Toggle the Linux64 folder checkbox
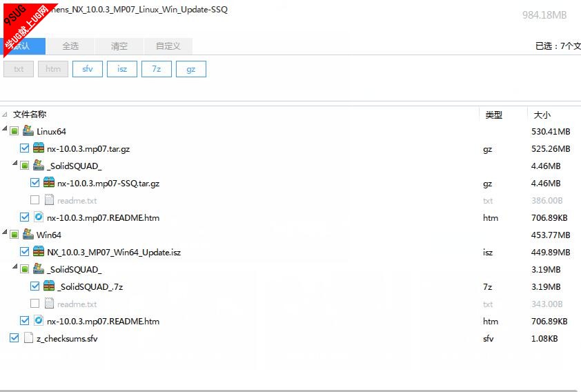The width and height of the screenshot is (581, 392). click(x=14, y=131)
